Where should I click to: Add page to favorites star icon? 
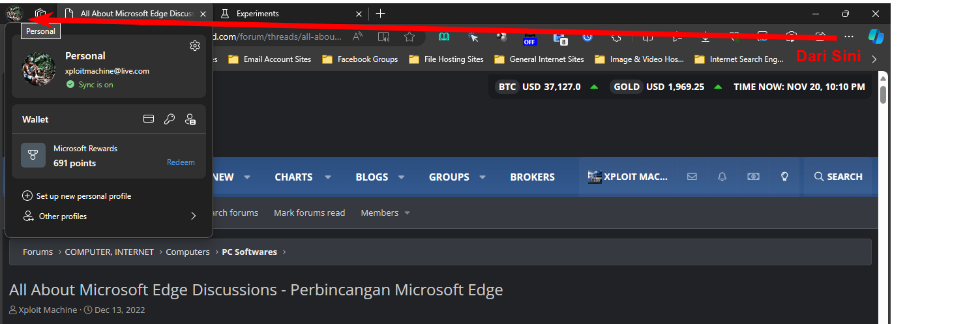pos(409,37)
